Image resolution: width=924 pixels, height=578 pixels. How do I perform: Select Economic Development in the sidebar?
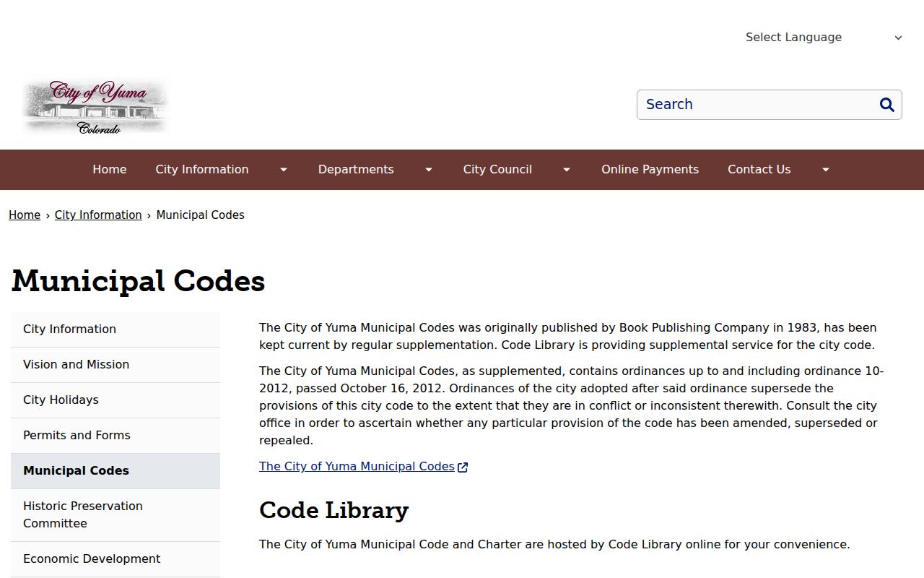click(115, 559)
